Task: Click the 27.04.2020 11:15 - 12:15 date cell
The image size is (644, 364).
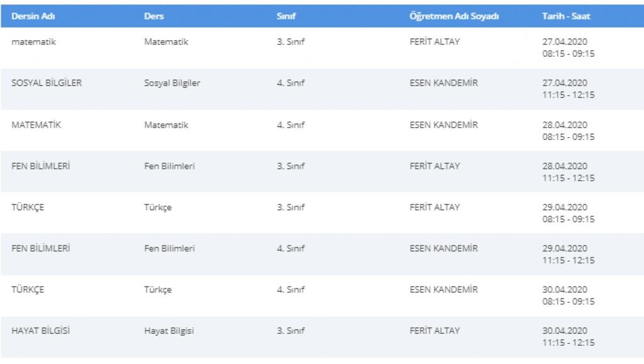Action: [x=568, y=89]
